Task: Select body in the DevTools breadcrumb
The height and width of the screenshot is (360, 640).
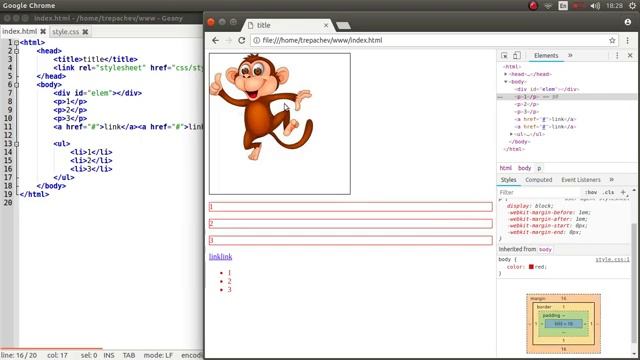Action: point(524,168)
